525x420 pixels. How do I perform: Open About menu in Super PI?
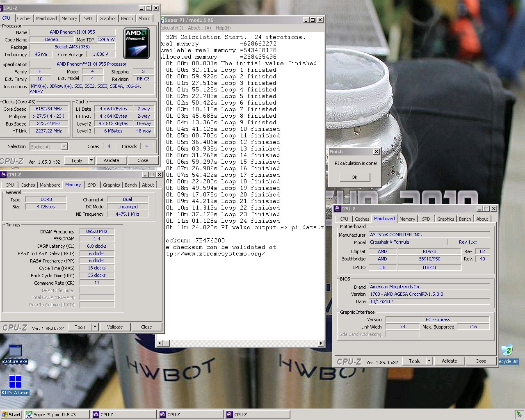[199, 28]
